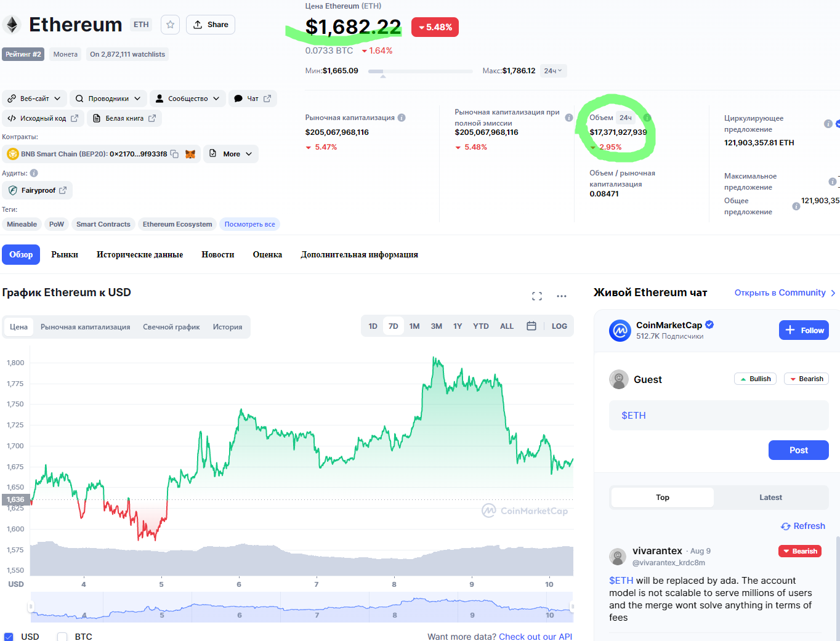Switch chart to Рыночная капитализация view
The width and height of the screenshot is (840, 641).
click(x=86, y=327)
